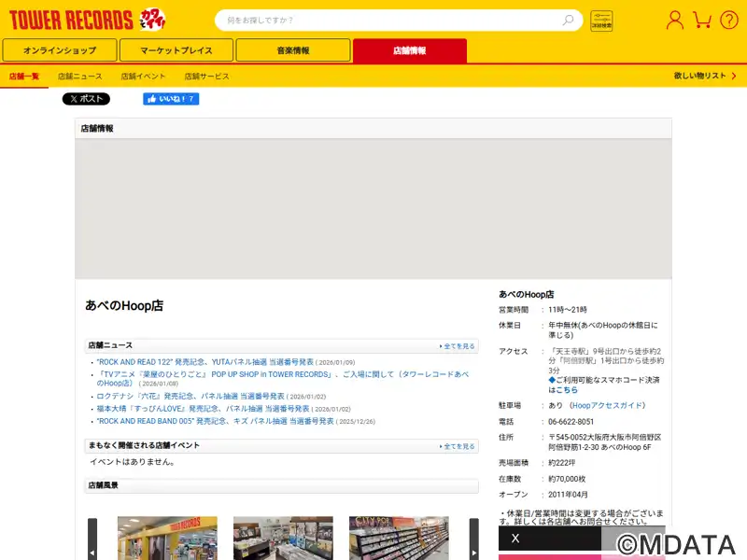Click the Facebook like button
The image size is (747, 560).
pos(171,99)
